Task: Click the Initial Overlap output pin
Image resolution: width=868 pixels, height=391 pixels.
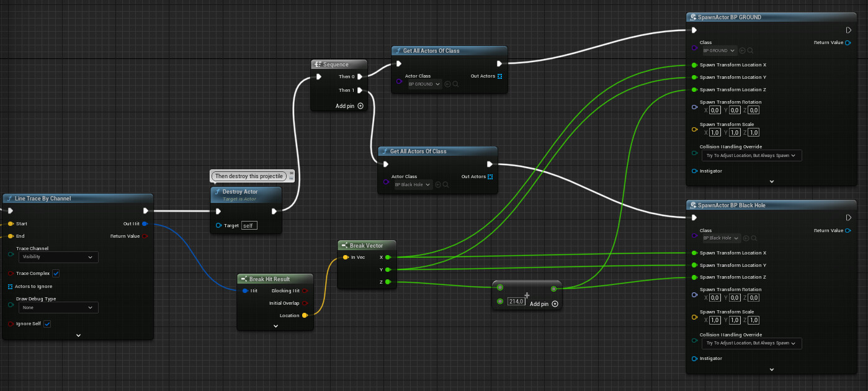Action: click(304, 303)
